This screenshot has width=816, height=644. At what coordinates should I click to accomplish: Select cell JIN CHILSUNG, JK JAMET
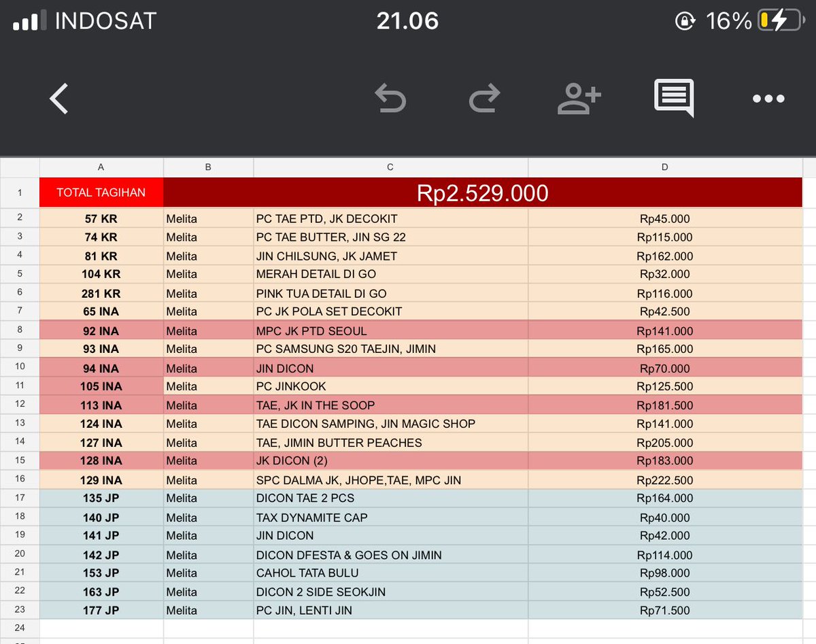[391, 256]
